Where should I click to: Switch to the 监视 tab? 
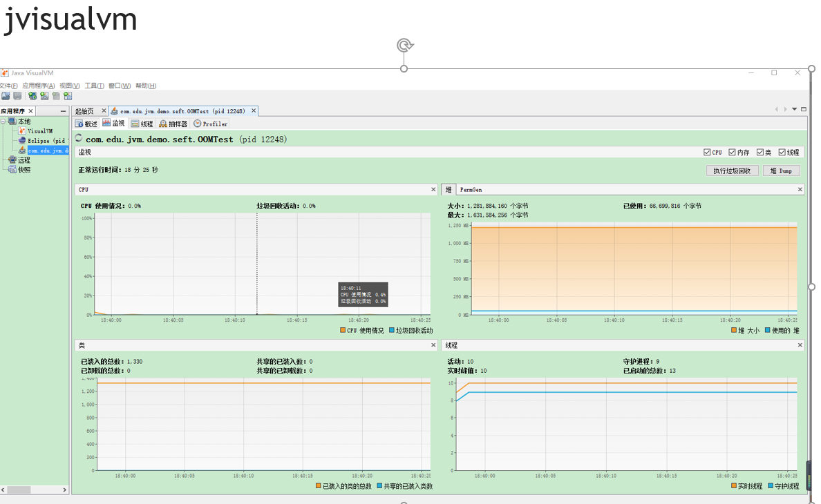click(x=113, y=124)
